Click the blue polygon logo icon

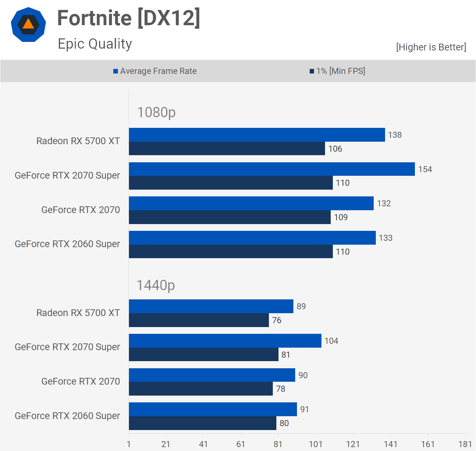[x=28, y=25]
